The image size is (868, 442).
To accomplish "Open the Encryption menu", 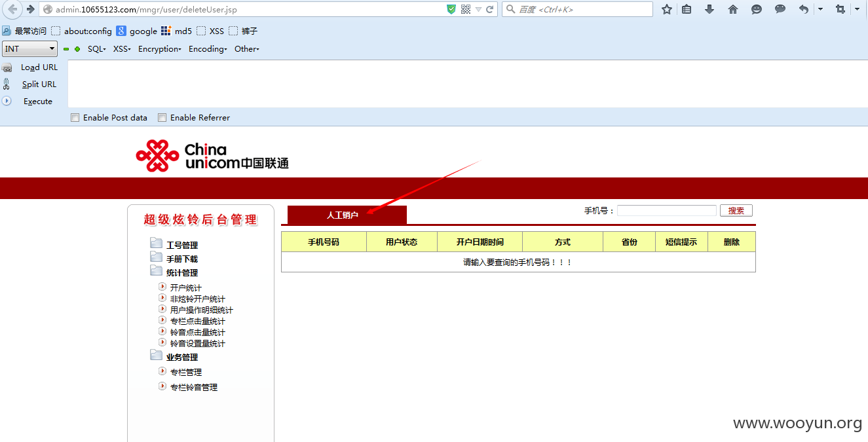I will 160,49.
